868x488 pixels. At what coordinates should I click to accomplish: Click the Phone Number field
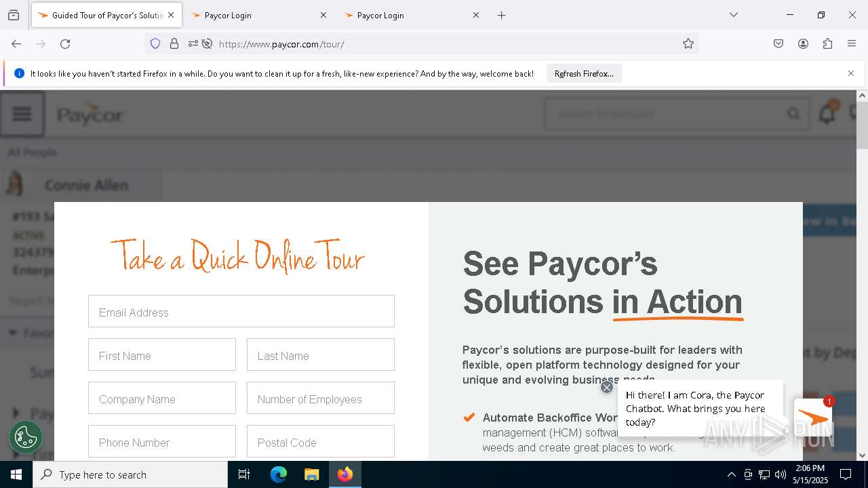click(x=162, y=442)
